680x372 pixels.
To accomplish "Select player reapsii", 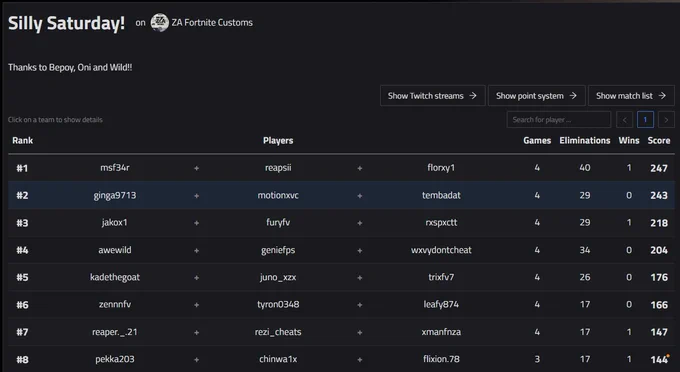I will tap(278, 168).
